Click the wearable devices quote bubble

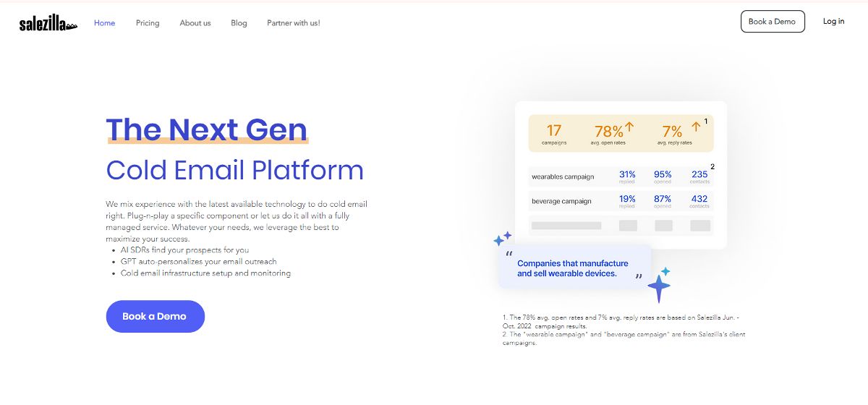[573, 268]
